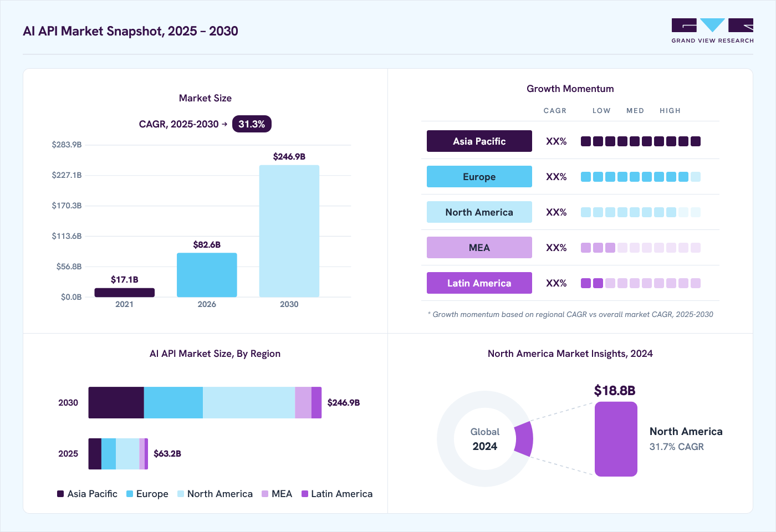The width and height of the screenshot is (776, 532).
Task: Click the AI API Market Size, By Region heading
Action: point(215,354)
